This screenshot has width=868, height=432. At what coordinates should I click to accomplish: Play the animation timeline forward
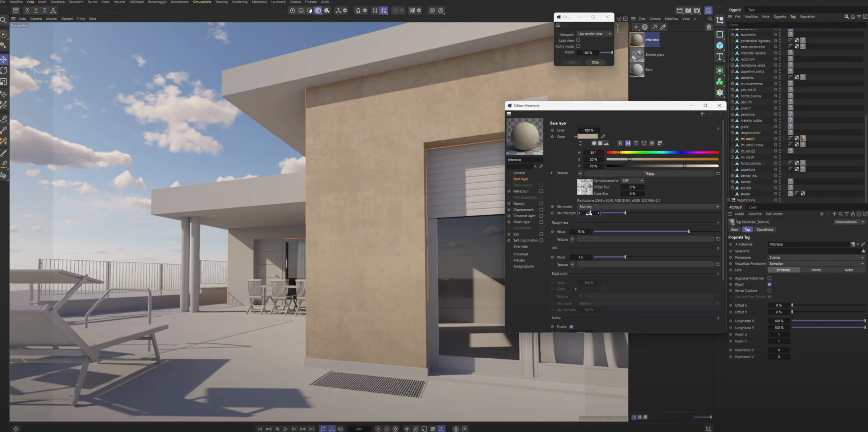(x=286, y=429)
